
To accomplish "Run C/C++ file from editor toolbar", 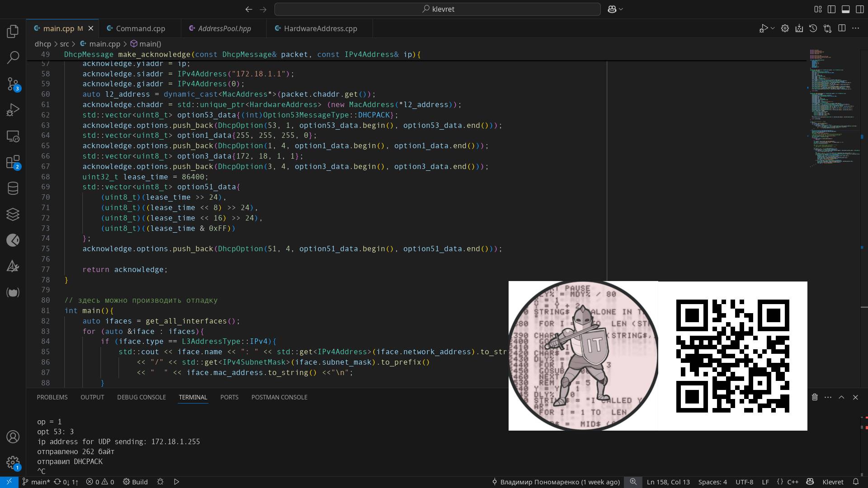I will (x=763, y=28).
